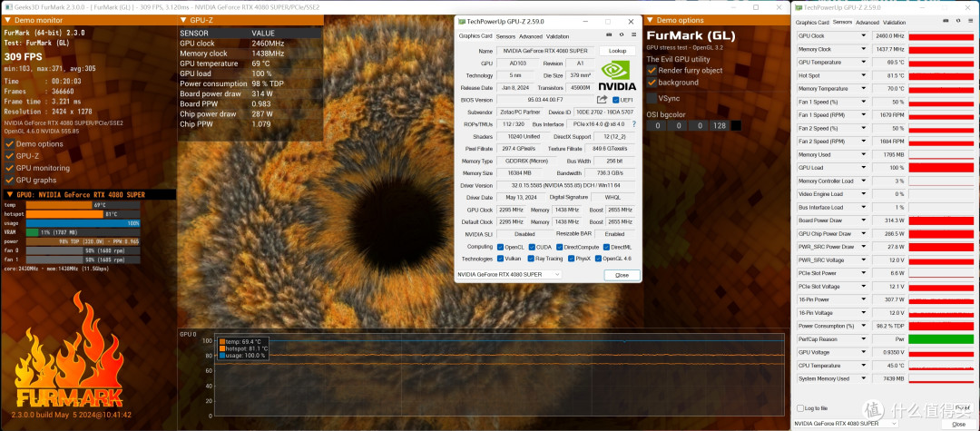Click the FurMark flame logo
Screen dimensions: 980x431
click(x=69, y=350)
